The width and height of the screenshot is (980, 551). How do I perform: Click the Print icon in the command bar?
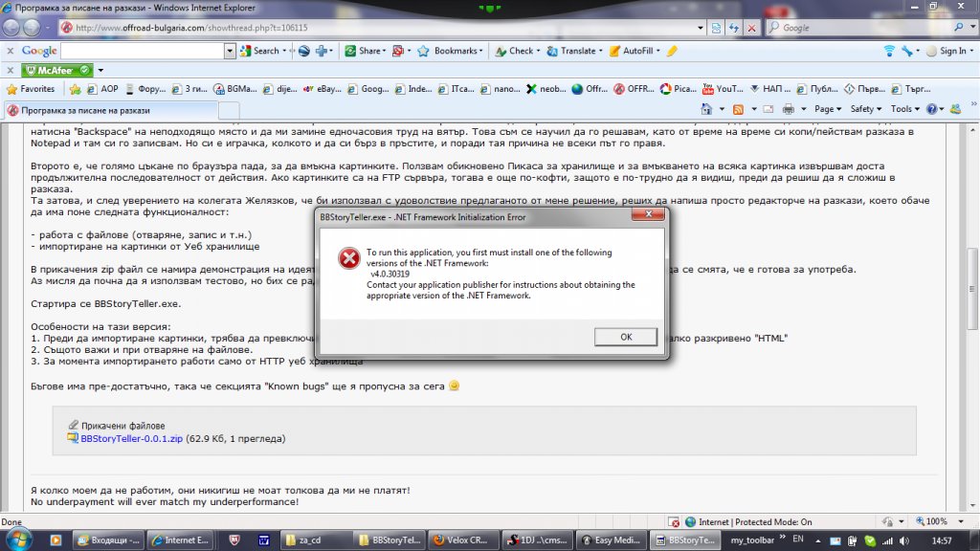(x=788, y=109)
